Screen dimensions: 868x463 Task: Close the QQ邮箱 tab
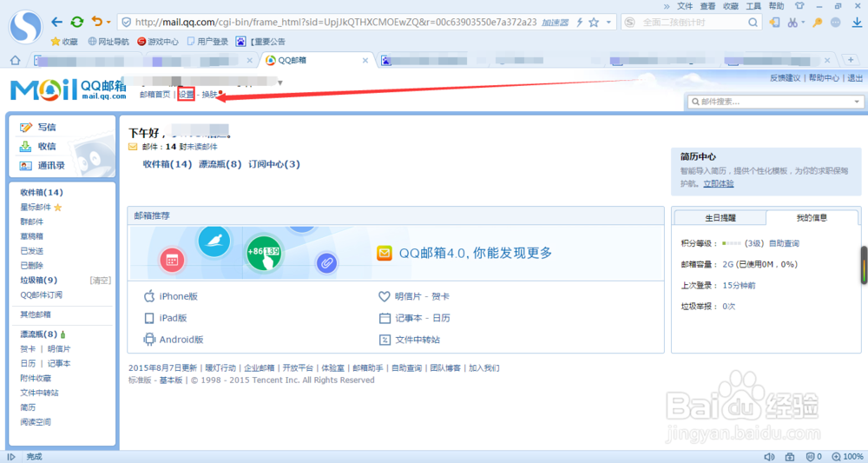[x=365, y=60]
